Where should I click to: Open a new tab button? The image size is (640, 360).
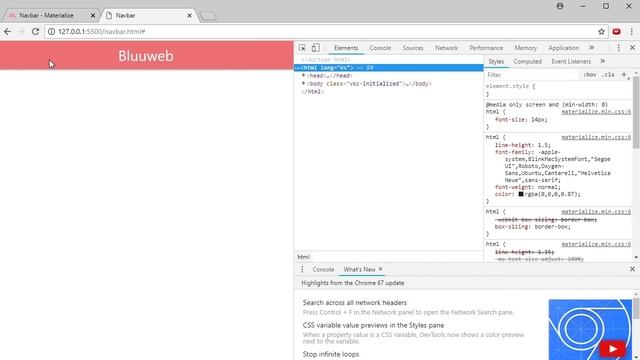click(x=208, y=16)
